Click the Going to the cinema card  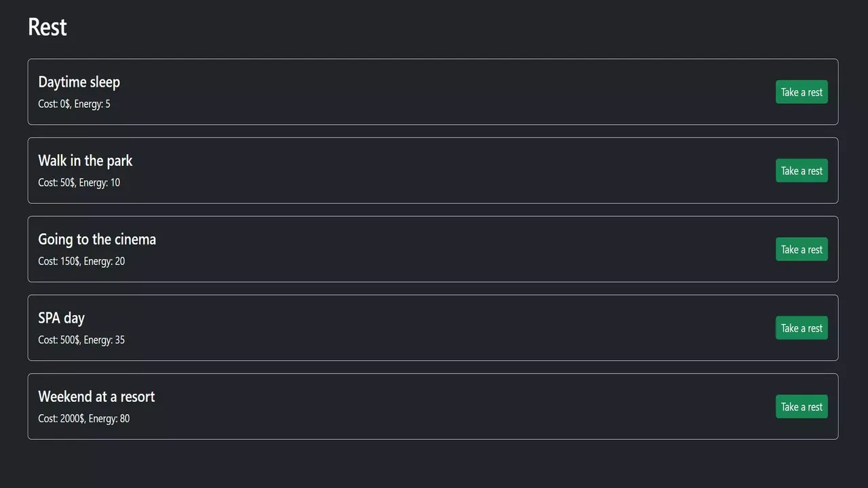(433, 249)
